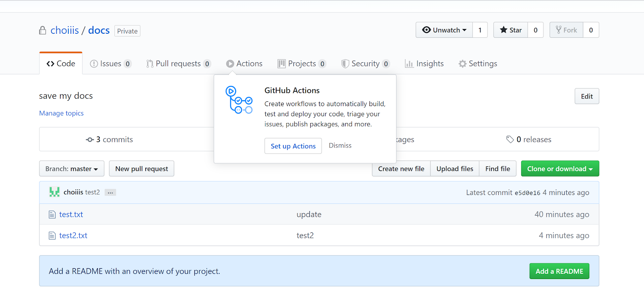Click the test2.txt file icon
This screenshot has height=308, width=644.
pyautogui.click(x=52, y=236)
